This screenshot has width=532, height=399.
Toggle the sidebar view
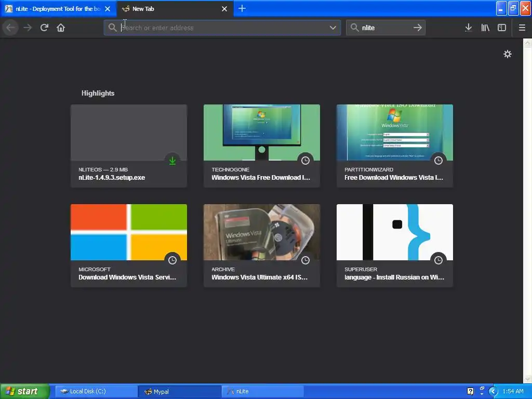[x=502, y=28]
